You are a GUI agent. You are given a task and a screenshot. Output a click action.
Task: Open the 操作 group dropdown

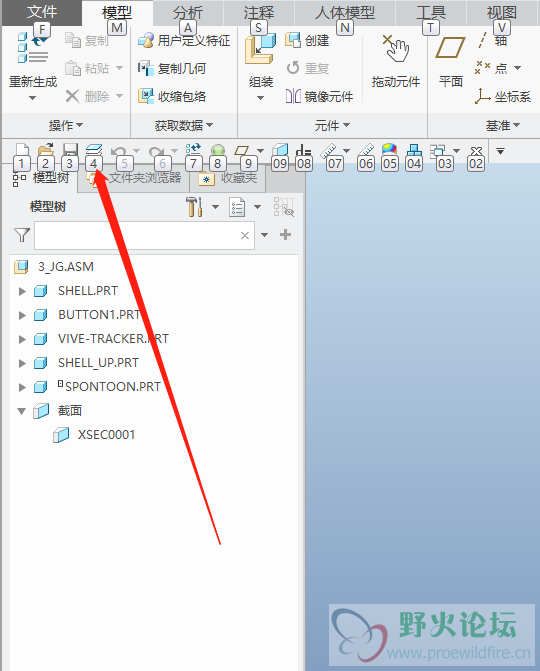65,125
